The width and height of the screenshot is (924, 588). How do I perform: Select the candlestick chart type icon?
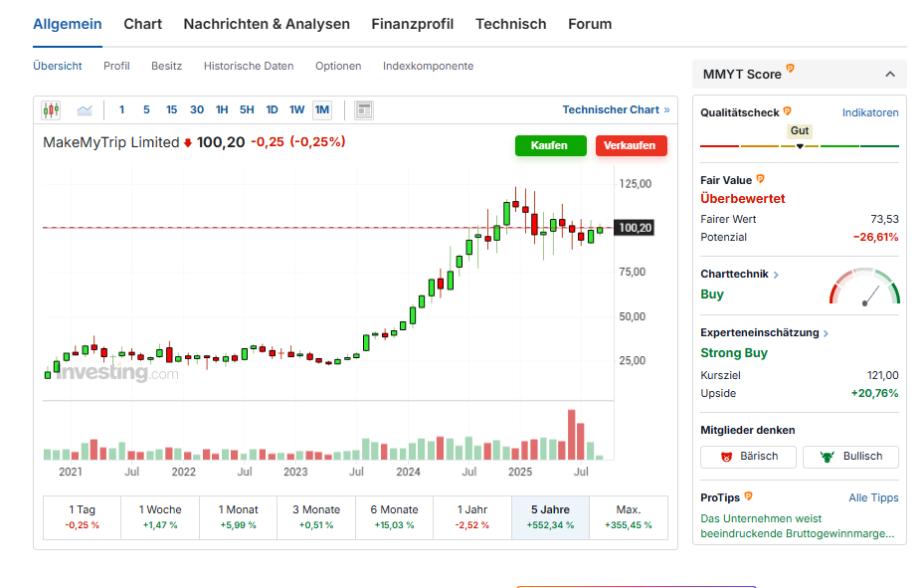pyautogui.click(x=51, y=110)
